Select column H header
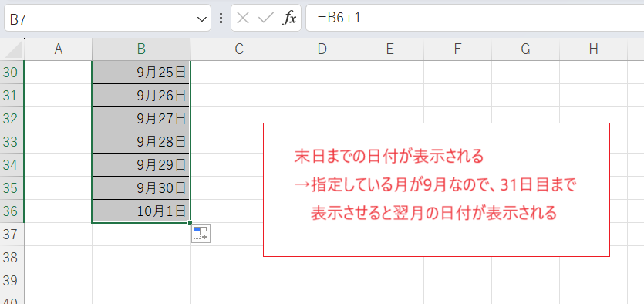 pos(593,49)
